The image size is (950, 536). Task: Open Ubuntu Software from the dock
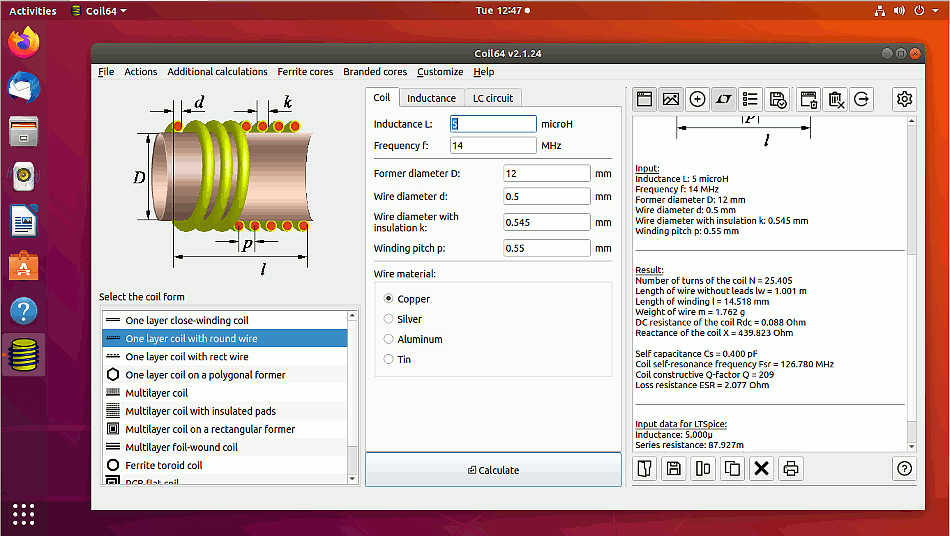24,265
